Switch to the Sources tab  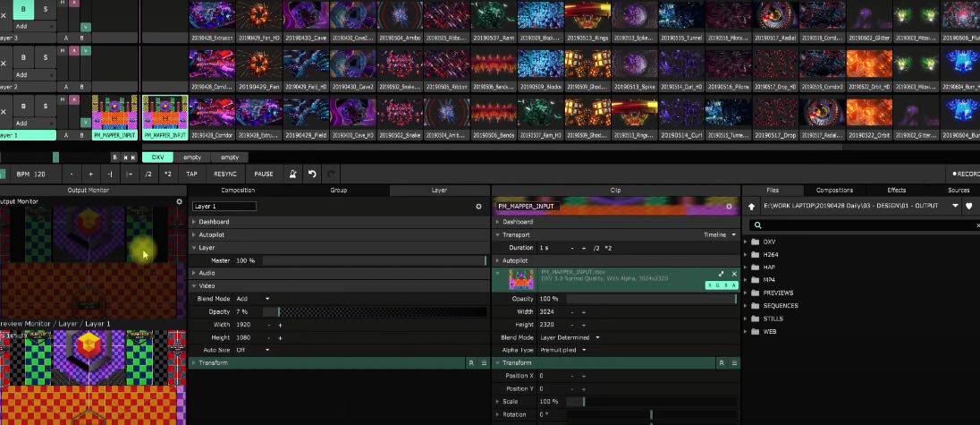point(959,191)
